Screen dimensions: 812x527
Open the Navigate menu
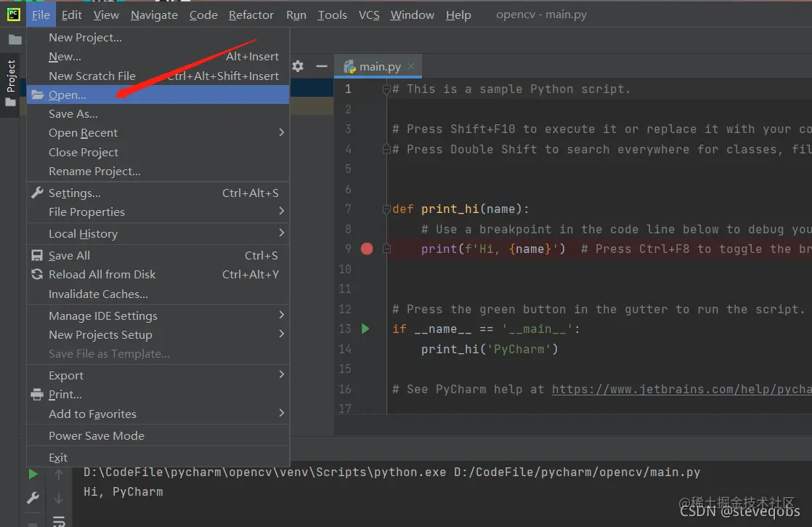[x=154, y=15]
